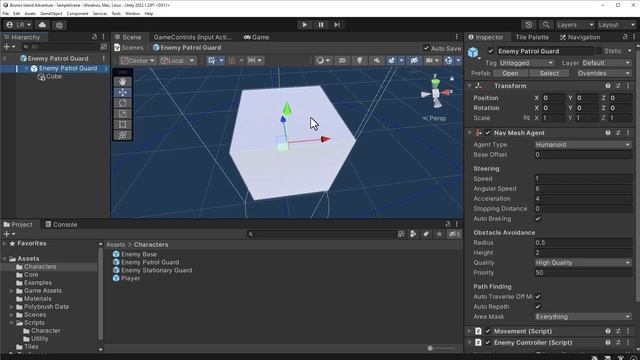
Task: Click the Speed input field
Action: coord(583,179)
